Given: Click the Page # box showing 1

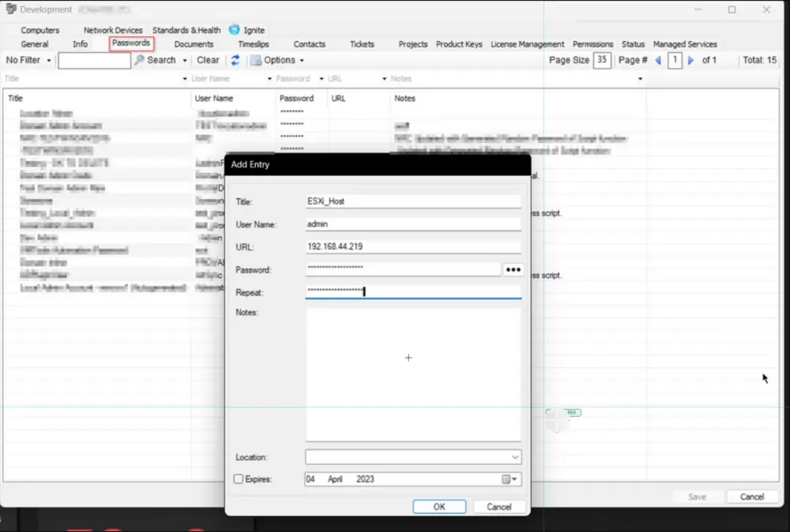Looking at the screenshot, I should click(675, 60).
